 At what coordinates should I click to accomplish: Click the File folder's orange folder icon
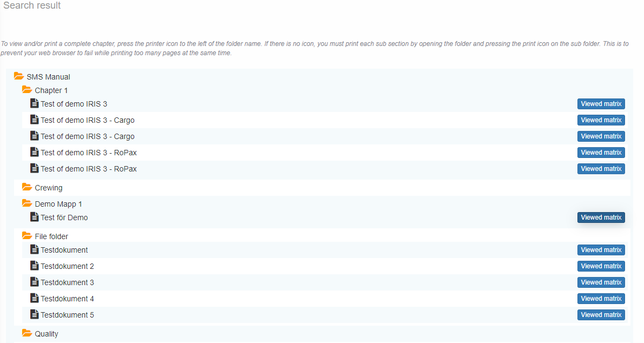point(27,236)
